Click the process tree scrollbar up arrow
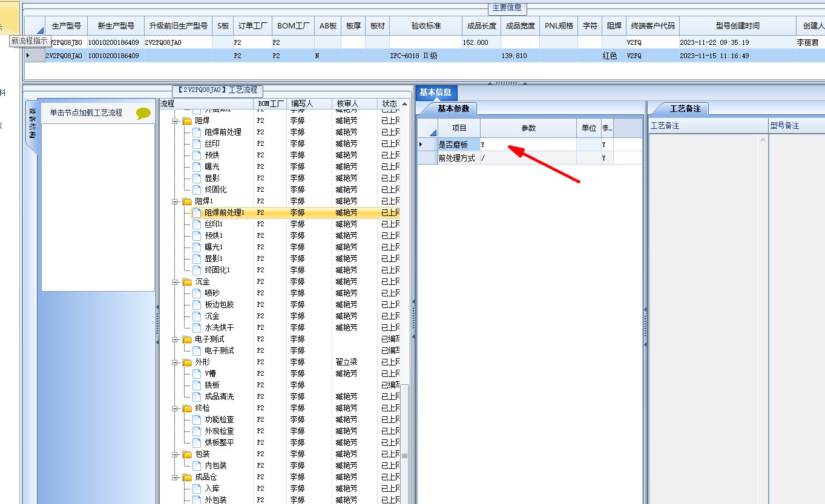Viewport: 825px width, 504px height. pos(405,103)
